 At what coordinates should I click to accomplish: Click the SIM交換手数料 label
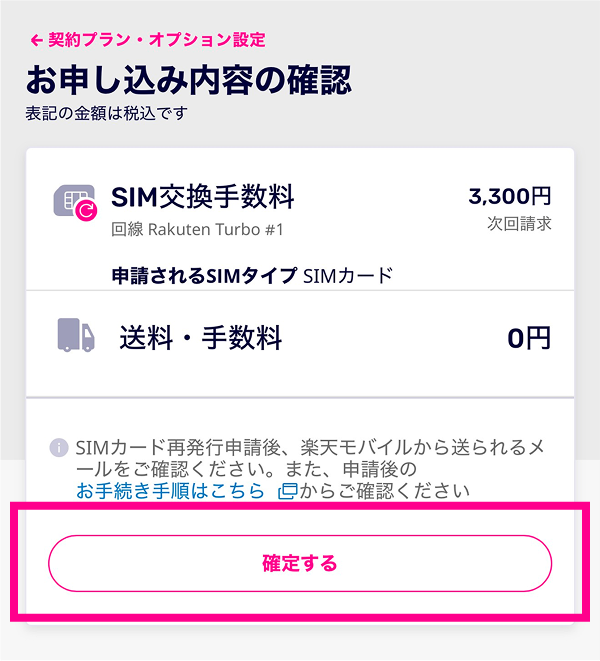coord(203,197)
